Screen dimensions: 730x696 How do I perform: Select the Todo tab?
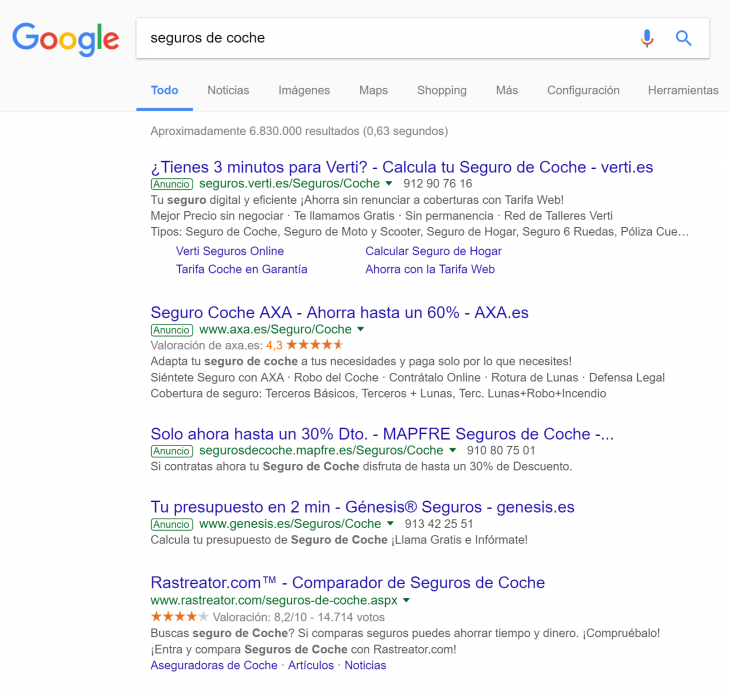tap(164, 90)
